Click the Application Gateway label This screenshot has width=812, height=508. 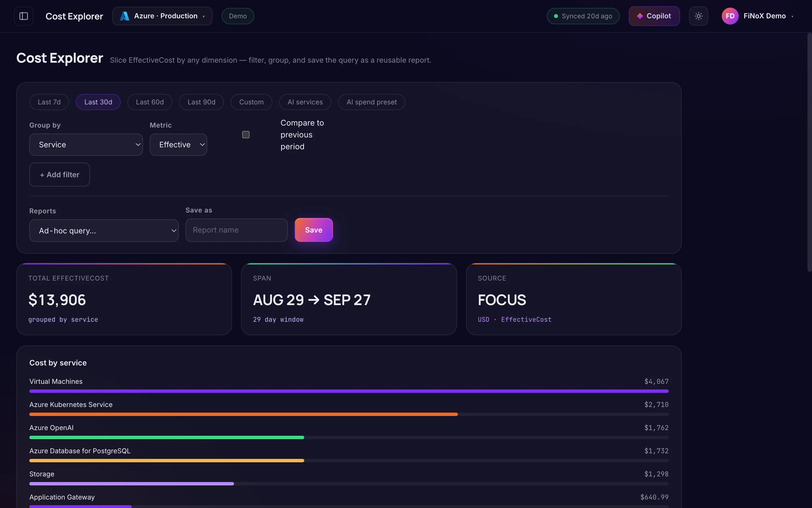(x=62, y=497)
